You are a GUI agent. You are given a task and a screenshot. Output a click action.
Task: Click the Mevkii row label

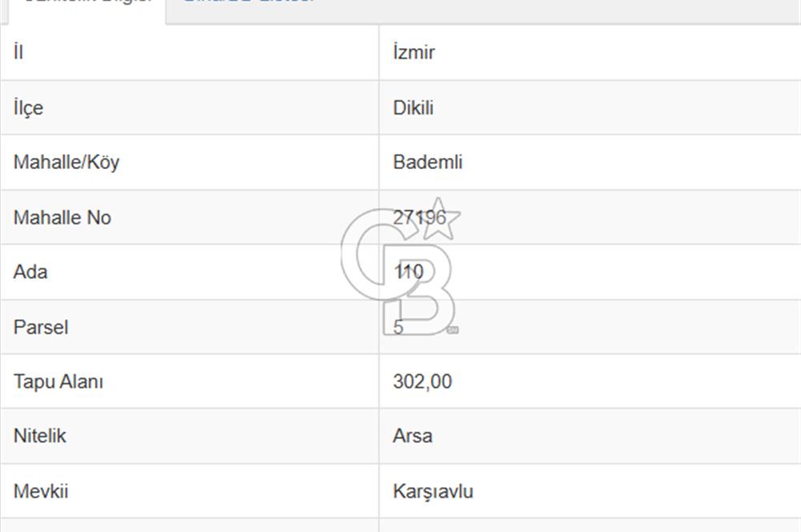(41, 491)
